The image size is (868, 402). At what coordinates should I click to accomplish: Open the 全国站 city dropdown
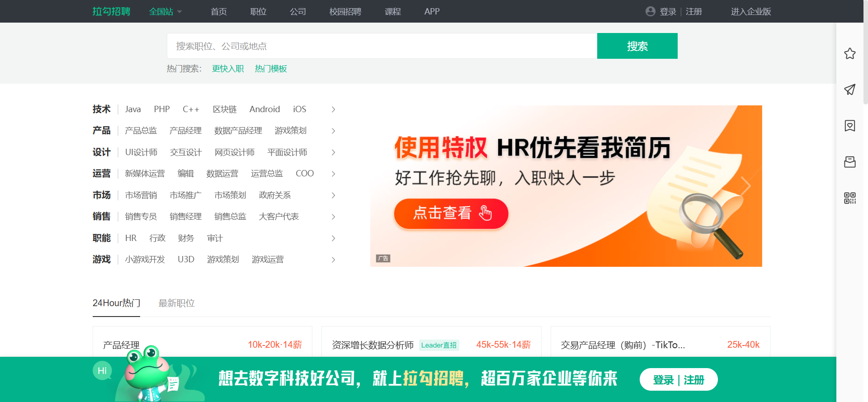click(165, 11)
